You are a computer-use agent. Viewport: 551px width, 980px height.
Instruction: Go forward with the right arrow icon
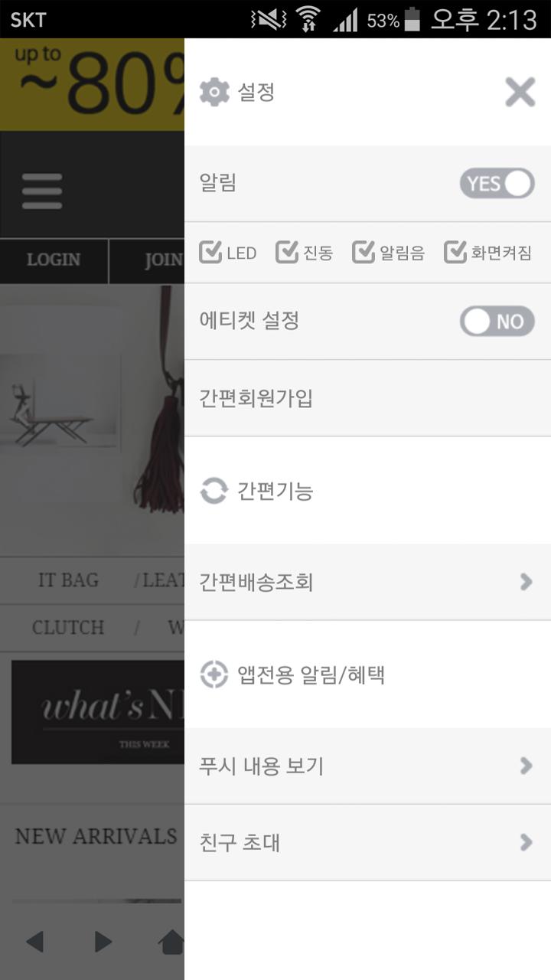click(103, 942)
